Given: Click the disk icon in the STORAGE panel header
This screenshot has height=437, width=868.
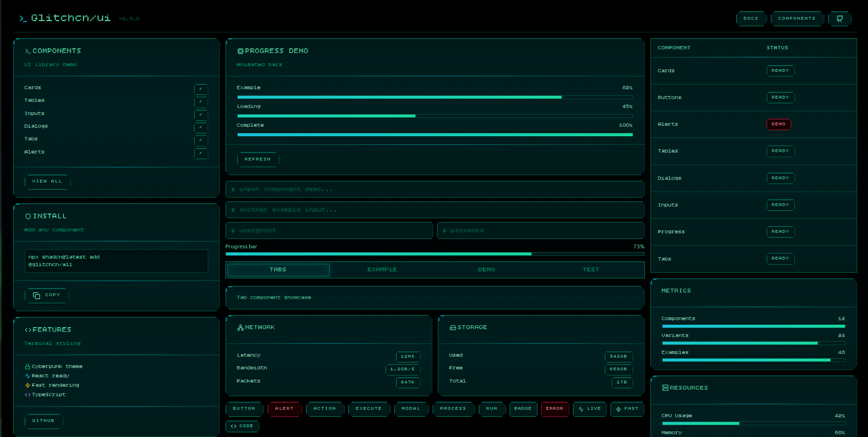Looking at the screenshot, I should click(453, 327).
